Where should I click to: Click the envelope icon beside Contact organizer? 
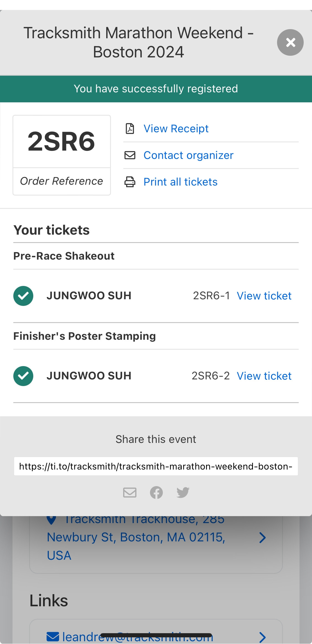[130, 155]
